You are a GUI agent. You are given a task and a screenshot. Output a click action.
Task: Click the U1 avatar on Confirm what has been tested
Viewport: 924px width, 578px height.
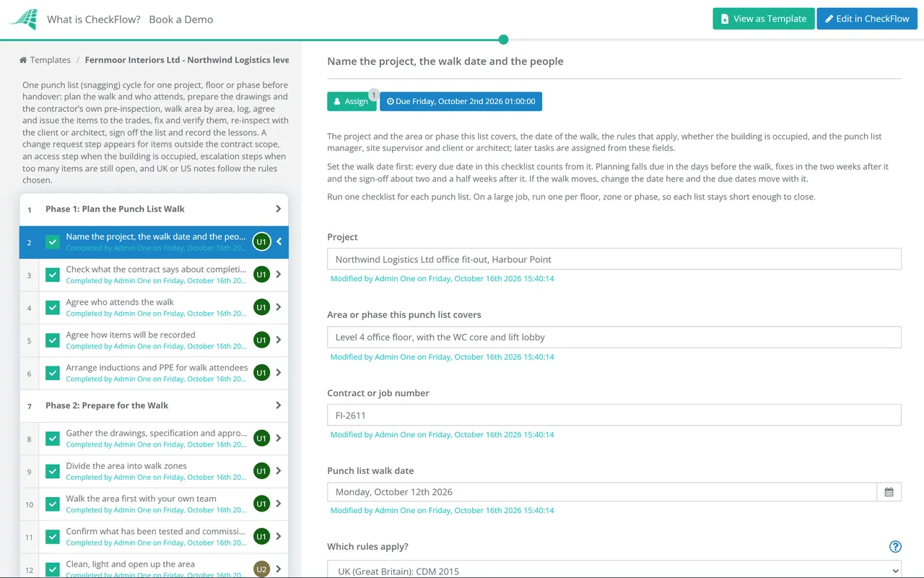click(x=261, y=536)
